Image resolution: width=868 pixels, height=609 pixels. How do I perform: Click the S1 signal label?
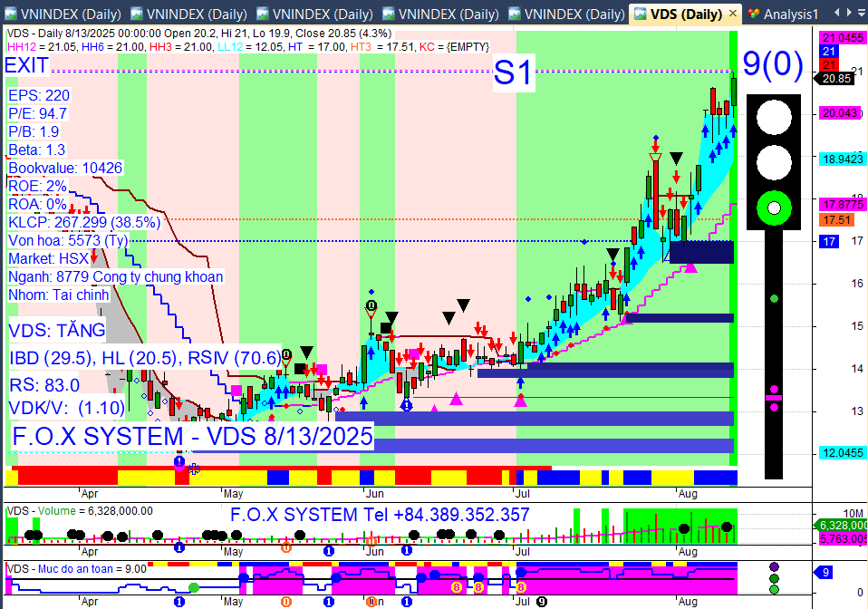(x=513, y=72)
